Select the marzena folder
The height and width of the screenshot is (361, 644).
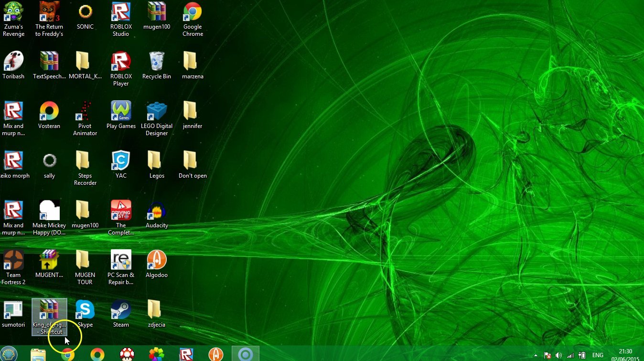point(193,65)
